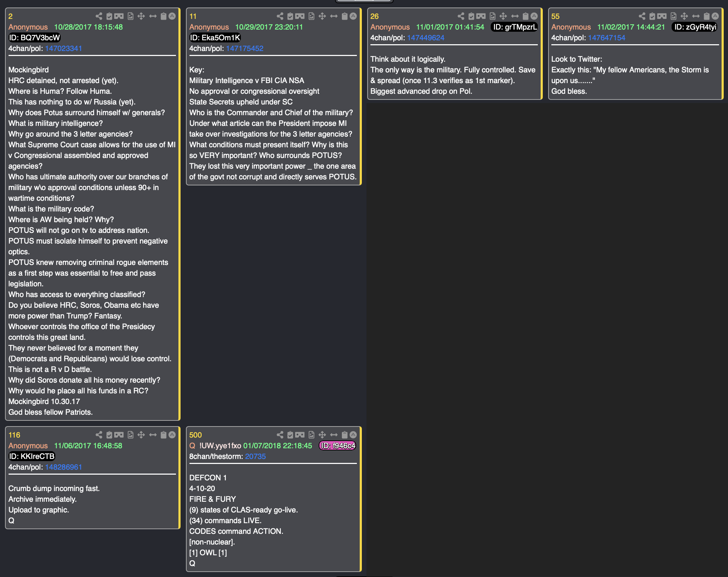Click the VR goggles icon on post 2
Screen dimensions: 728x577
119,16
